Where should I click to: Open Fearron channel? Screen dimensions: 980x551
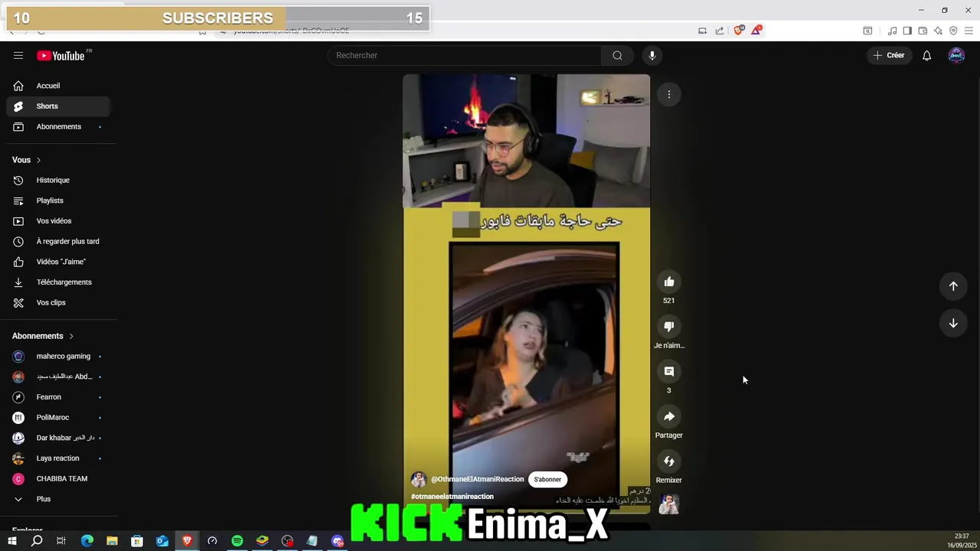58,397
